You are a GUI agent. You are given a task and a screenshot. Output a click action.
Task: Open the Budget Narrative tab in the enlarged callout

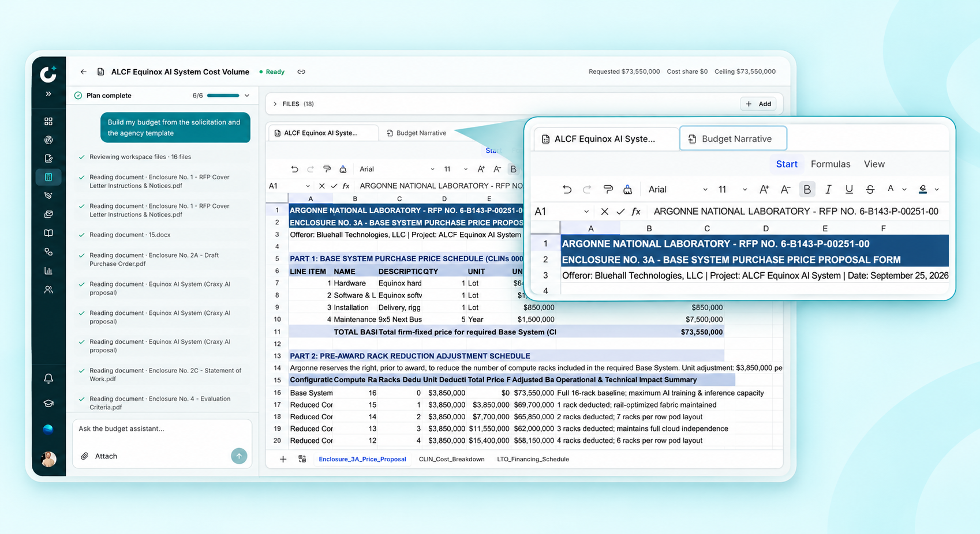pyautogui.click(x=733, y=139)
